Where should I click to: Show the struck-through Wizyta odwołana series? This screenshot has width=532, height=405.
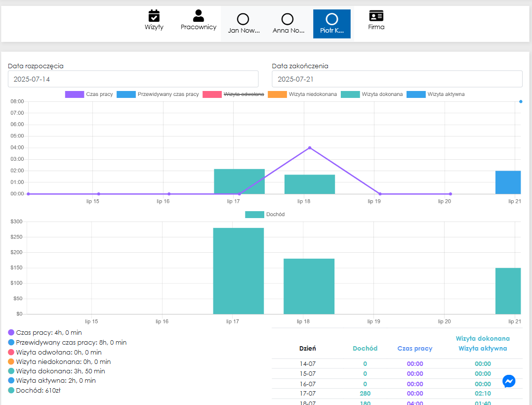point(233,94)
